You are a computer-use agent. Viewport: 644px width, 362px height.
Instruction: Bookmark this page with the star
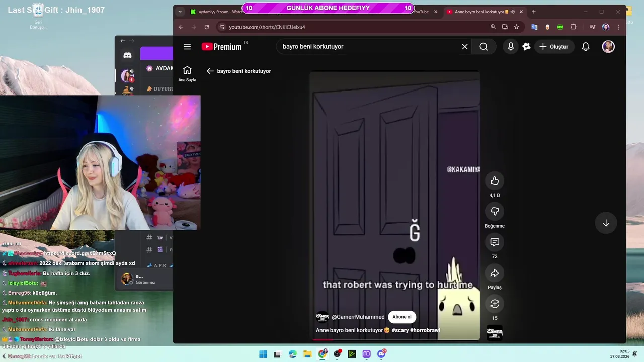(516, 27)
